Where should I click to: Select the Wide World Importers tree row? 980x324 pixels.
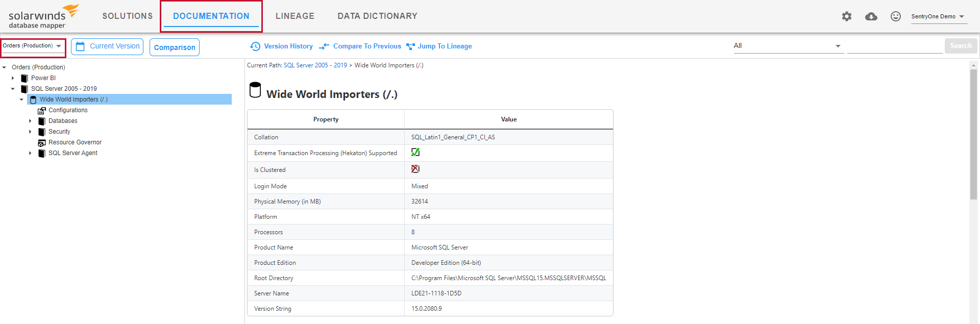click(x=129, y=99)
